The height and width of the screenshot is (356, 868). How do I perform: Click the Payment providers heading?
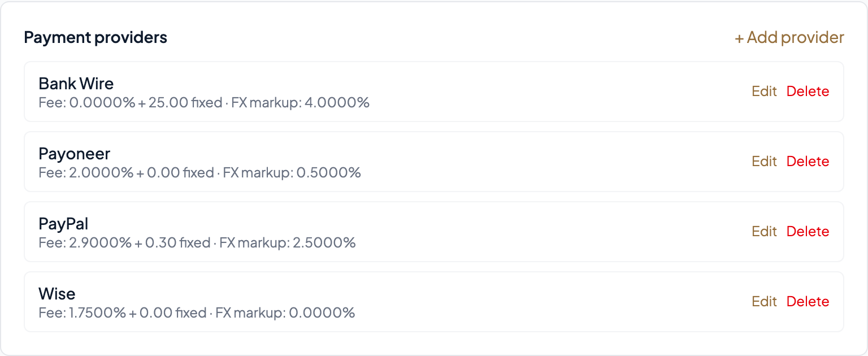[x=95, y=37]
